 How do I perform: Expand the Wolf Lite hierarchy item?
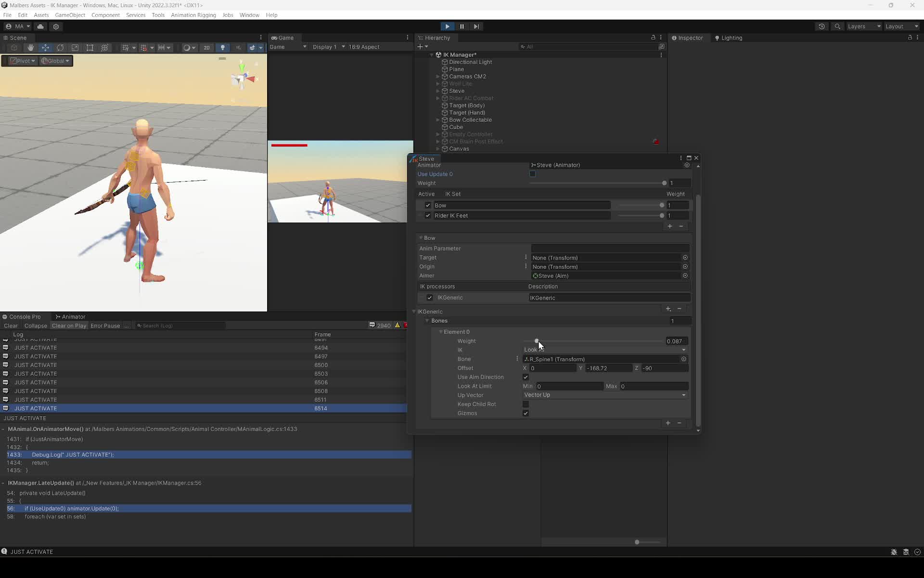438,84
